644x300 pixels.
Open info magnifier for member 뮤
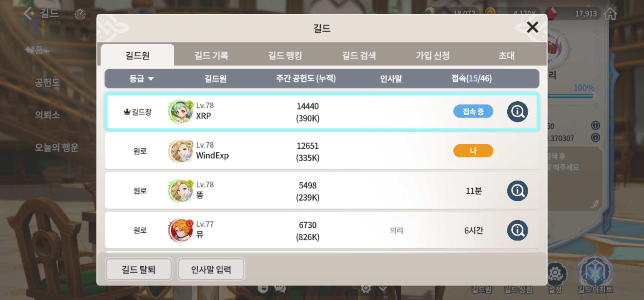click(517, 230)
